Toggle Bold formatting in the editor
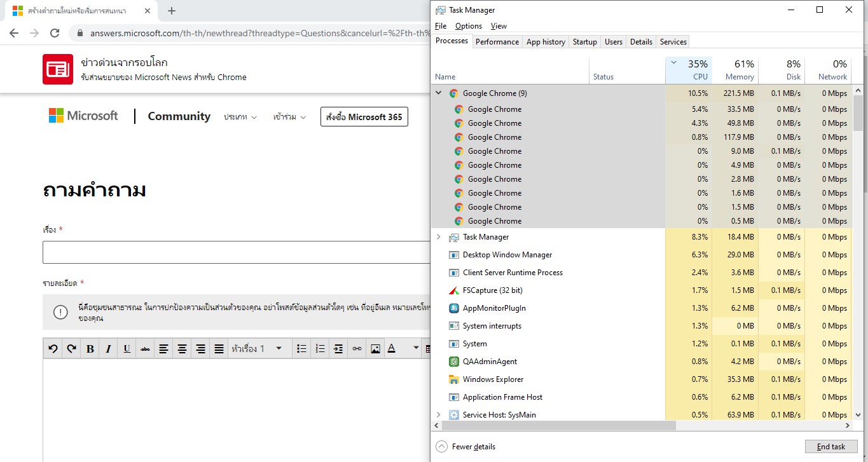This screenshot has height=462, width=868. (x=90, y=348)
